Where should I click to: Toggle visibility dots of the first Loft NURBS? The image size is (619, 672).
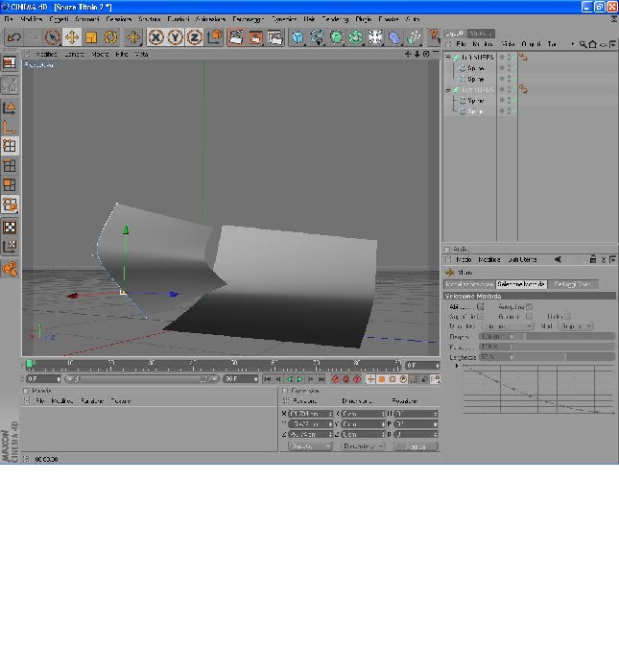510,57
